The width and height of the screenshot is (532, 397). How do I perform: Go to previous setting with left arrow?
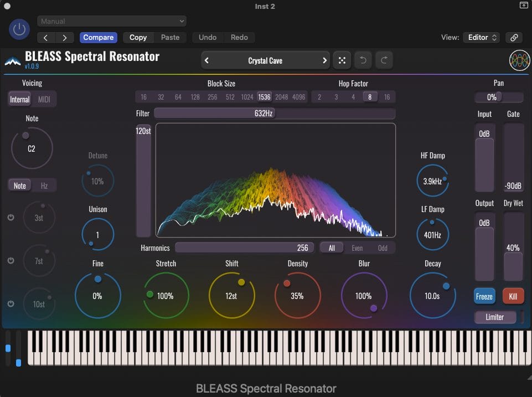pyautogui.click(x=46, y=38)
